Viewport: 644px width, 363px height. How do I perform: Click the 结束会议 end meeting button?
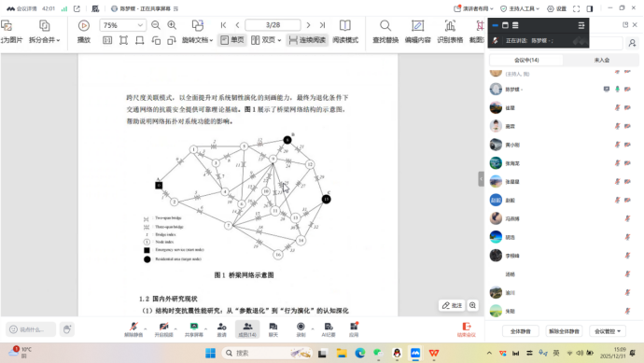pyautogui.click(x=467, y=329)
